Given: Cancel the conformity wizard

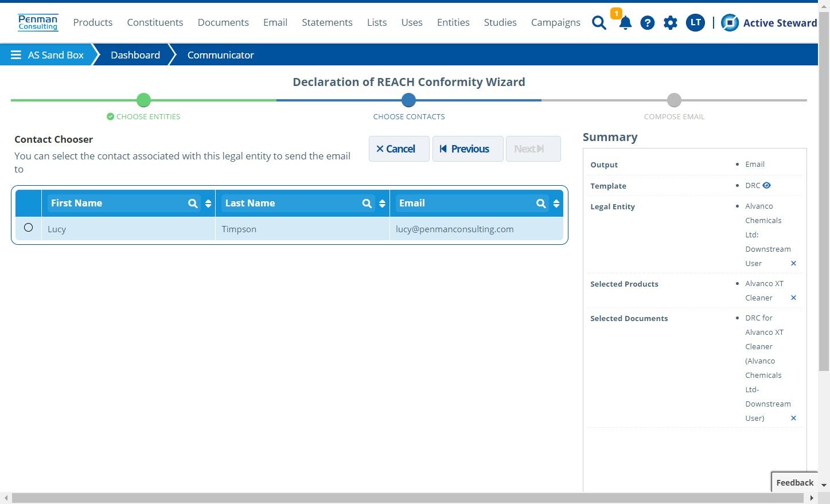Looking at the screenshot, I should coord(399,149).
